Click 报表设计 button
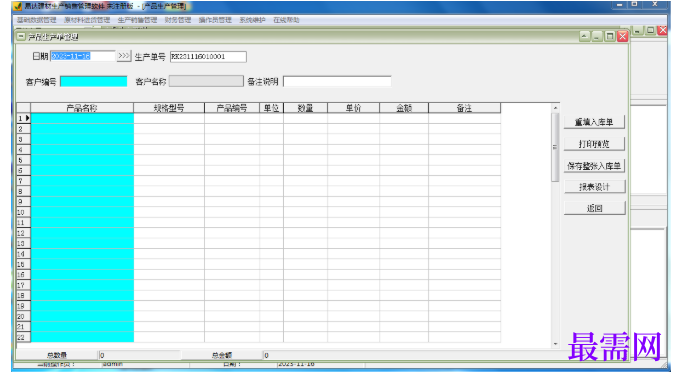 [594, 187]
